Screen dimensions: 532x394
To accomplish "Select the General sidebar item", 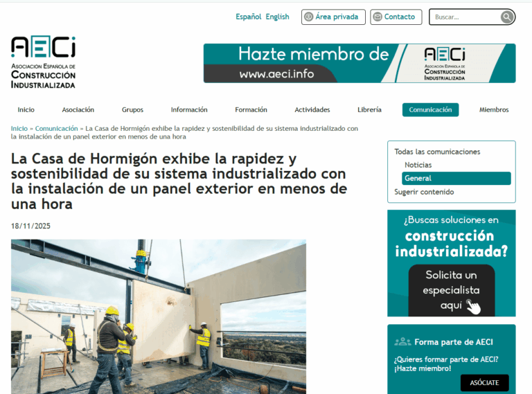I will click(x=456, y=179).
